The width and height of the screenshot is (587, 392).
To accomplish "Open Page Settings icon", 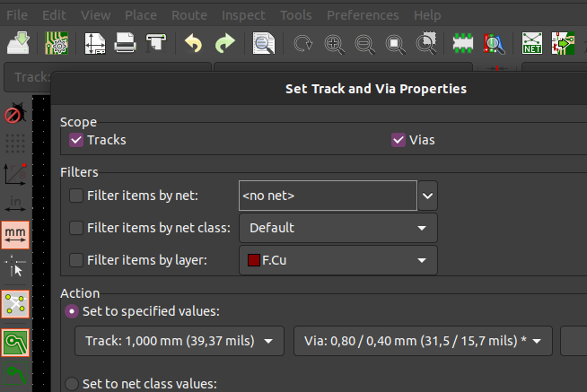I will tap(95, 43).
